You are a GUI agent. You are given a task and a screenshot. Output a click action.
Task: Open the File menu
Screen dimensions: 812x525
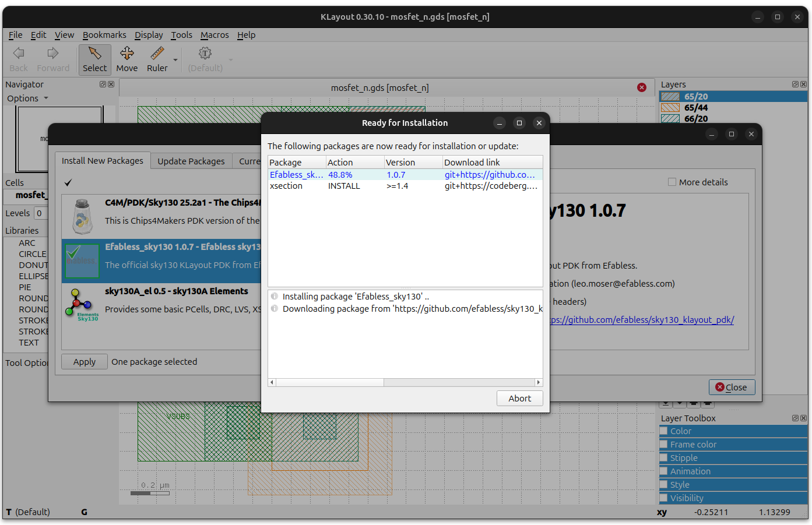click(16, 35)
